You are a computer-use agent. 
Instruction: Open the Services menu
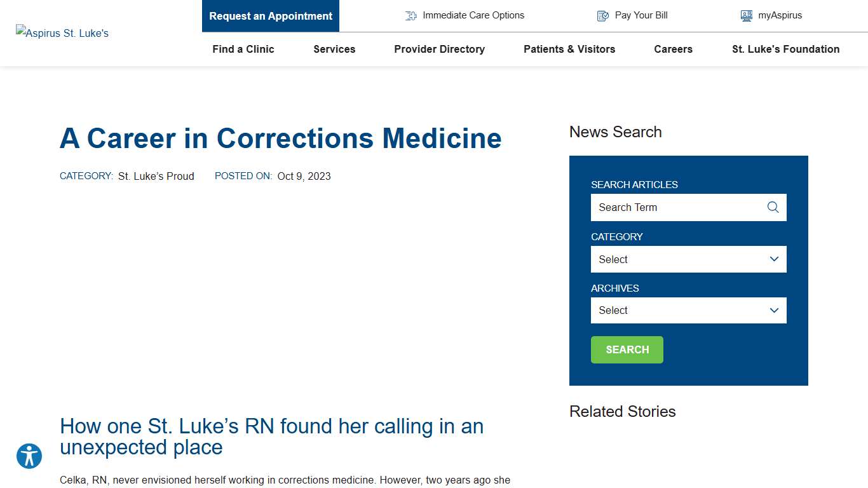pos(334,49)
